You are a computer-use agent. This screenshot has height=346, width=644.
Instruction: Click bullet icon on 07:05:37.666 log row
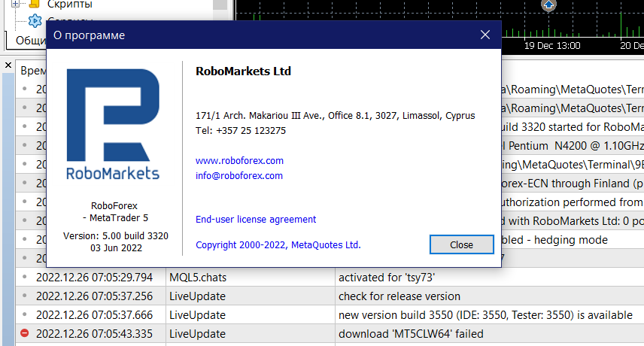(25, 314)
